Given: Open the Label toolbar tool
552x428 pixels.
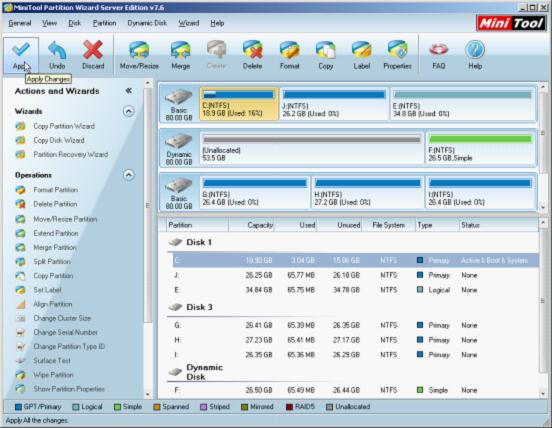Looking at the screenshot, I should point(362,50).
